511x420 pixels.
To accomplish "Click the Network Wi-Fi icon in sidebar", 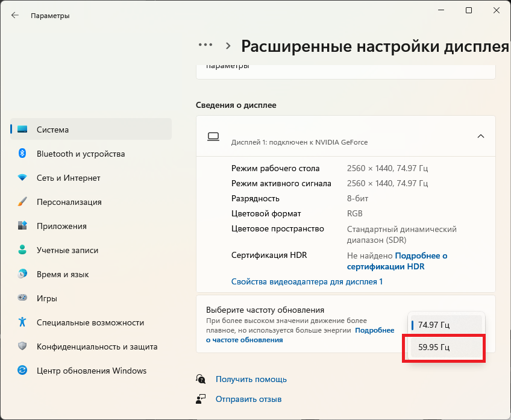I will (x=22, y=178).
